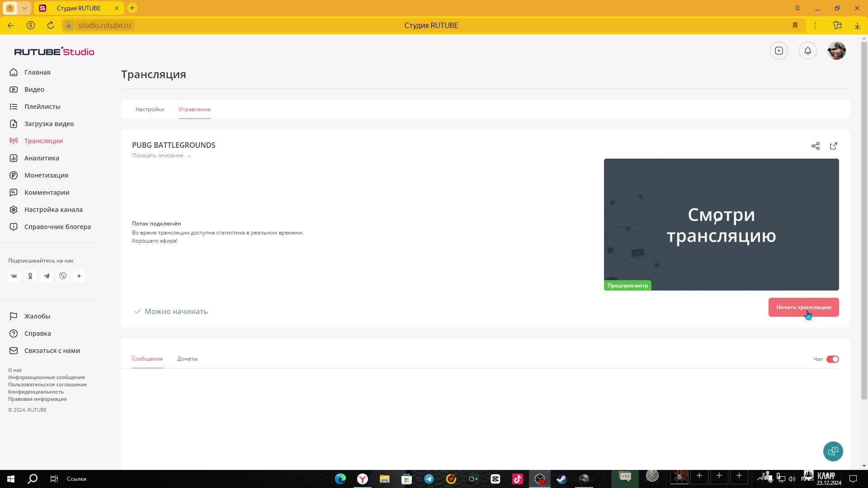Viewport: 868px width, 488px height.
Task: Open Аналитика in the sidebar
Action: tap(42, 158)
